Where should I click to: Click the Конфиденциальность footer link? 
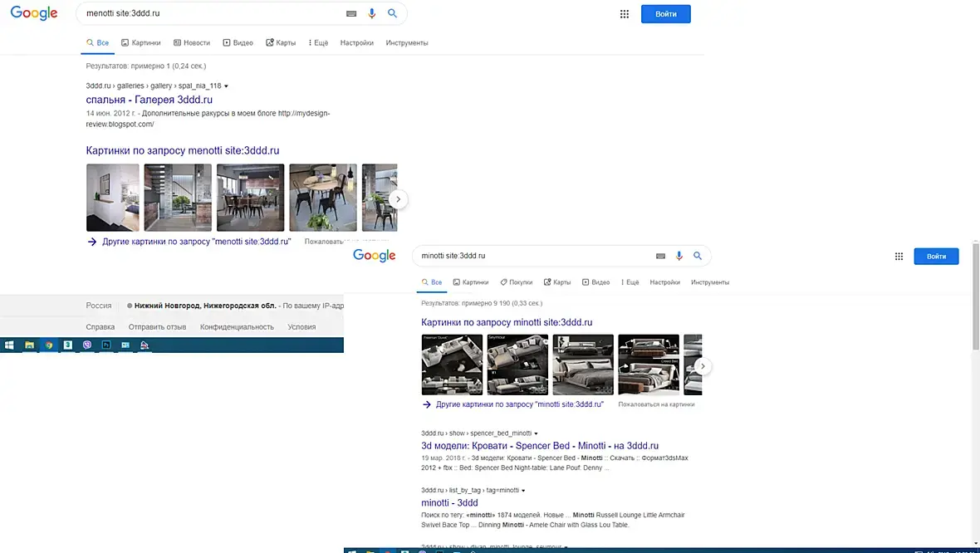point(237,327)
